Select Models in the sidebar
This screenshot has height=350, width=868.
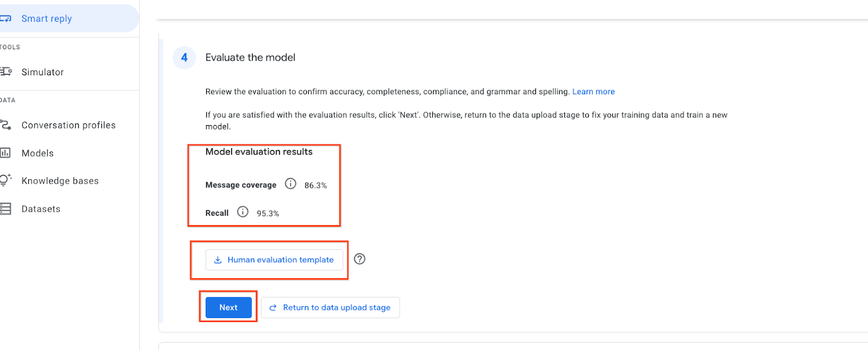37,153
